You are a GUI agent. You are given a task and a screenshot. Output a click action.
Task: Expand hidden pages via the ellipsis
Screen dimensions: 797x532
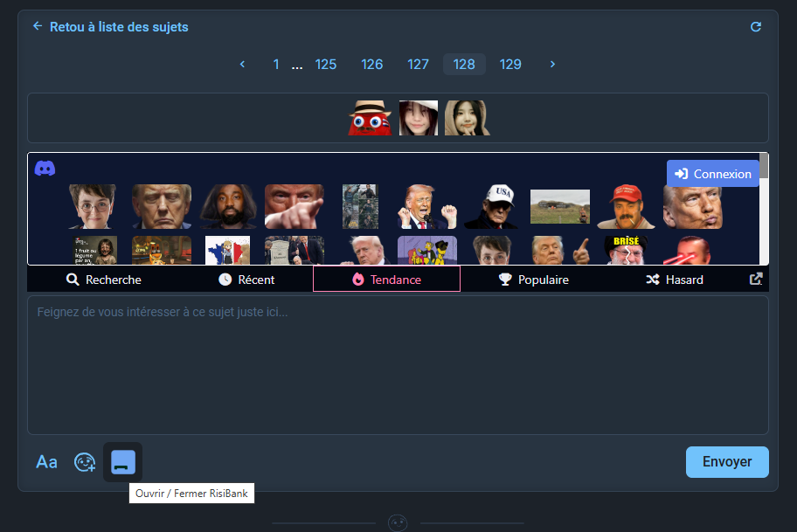pyautogui.click(x=297, y=65)
